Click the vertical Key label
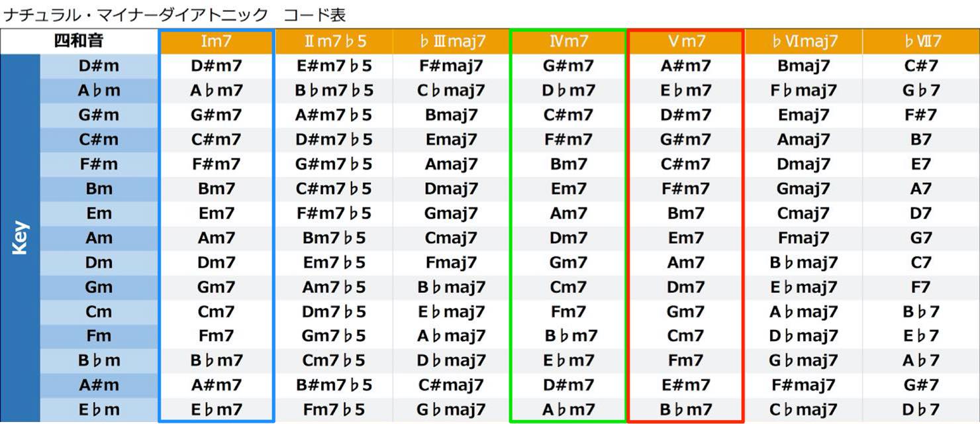 tap(20, 238)
